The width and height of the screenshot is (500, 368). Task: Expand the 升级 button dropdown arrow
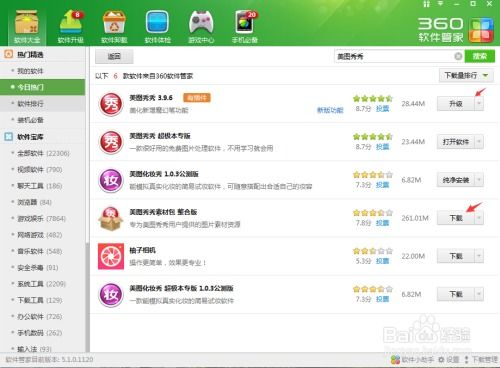(x=479, y=104)
